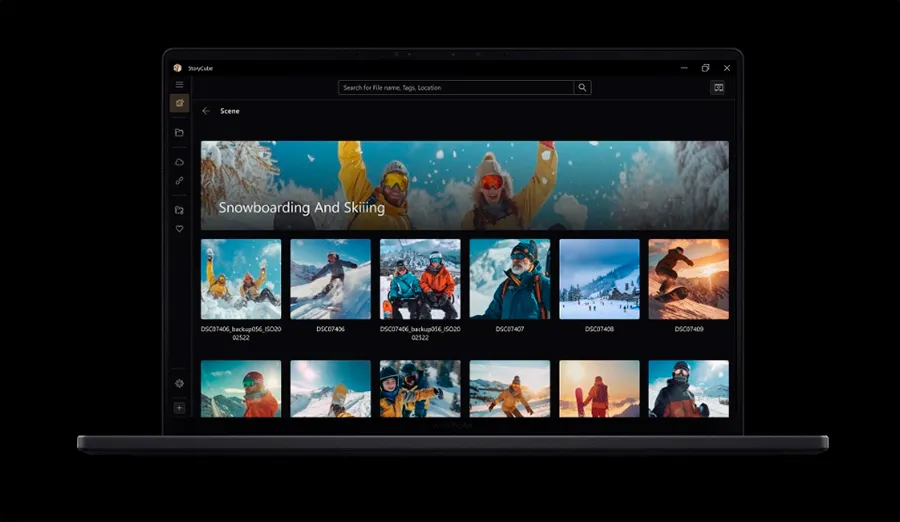Select the DSC07408 snowy slope thumbnail
Screen dimensions: 900x522
coord(599,279)
